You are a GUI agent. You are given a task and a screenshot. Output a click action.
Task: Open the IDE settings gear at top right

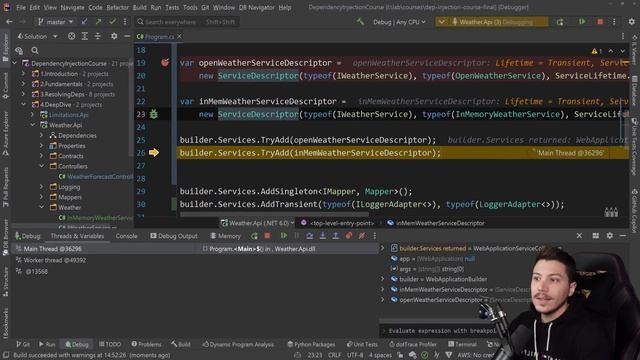click(x=631, y=22)
